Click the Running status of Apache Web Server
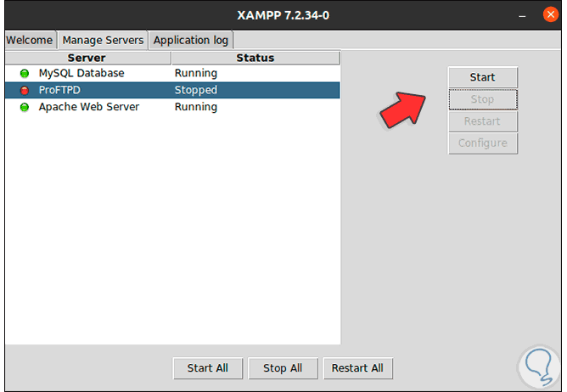 [x=196, y=107]
